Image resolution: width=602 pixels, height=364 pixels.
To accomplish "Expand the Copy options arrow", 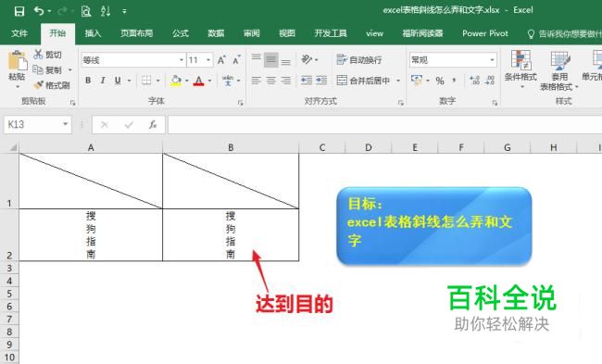I will [70, 69].
